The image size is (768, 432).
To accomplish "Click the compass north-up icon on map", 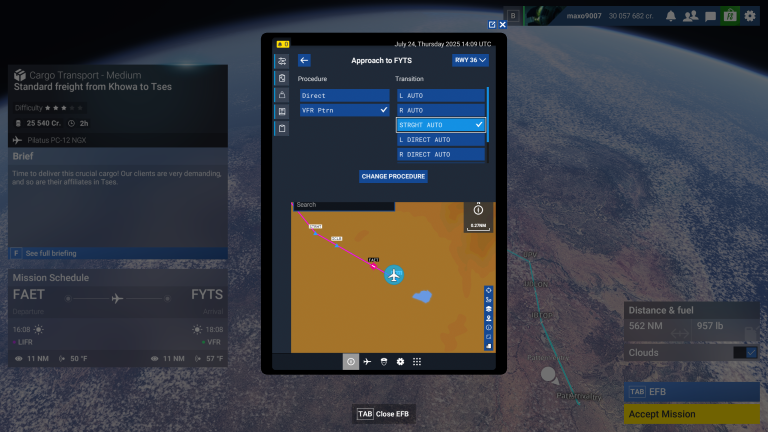I will tap(478, 210).
